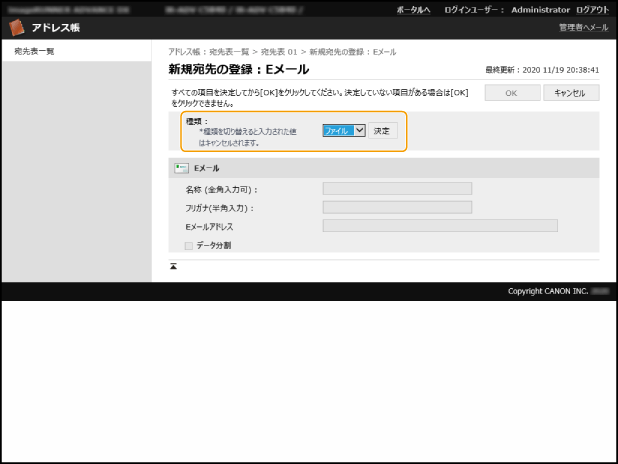Click the Eメールアドレス input field

439,226
